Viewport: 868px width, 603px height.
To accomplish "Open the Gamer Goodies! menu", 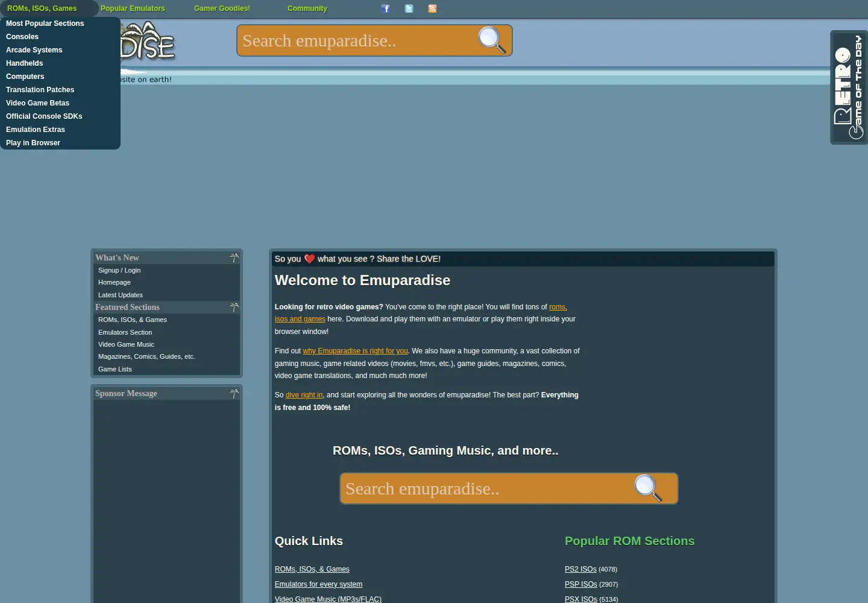I will point(222,8).
